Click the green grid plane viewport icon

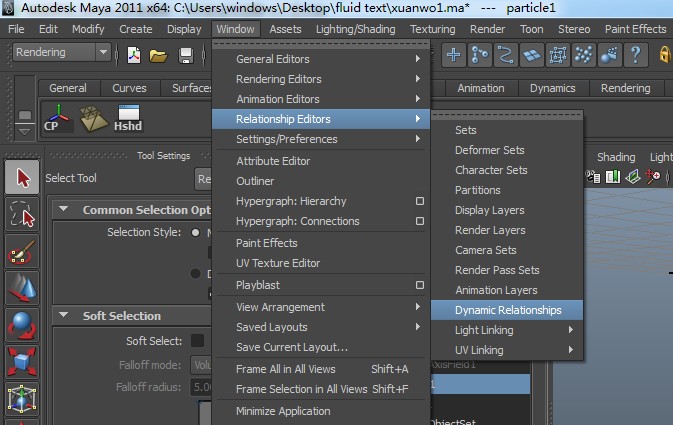coord(633,176)
